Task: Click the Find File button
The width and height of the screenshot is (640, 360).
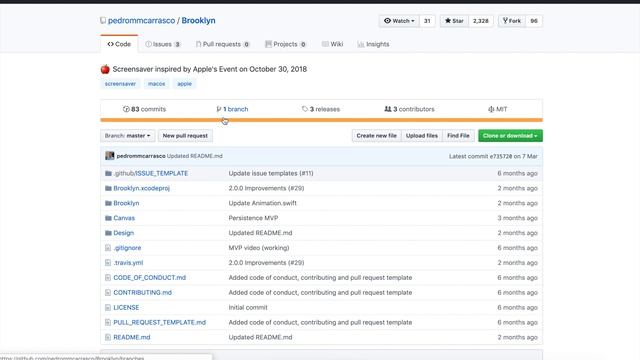Action: [x=458, y=136]
